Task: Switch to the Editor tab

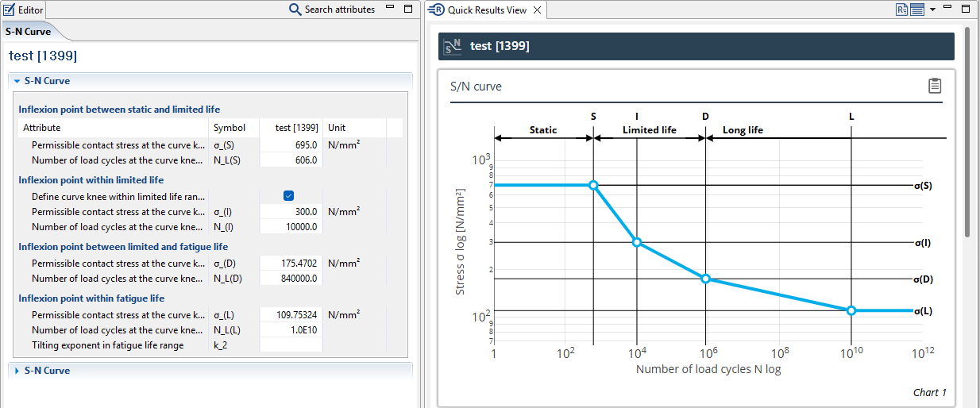Action: pyautogui.click(x=24, y=10)
